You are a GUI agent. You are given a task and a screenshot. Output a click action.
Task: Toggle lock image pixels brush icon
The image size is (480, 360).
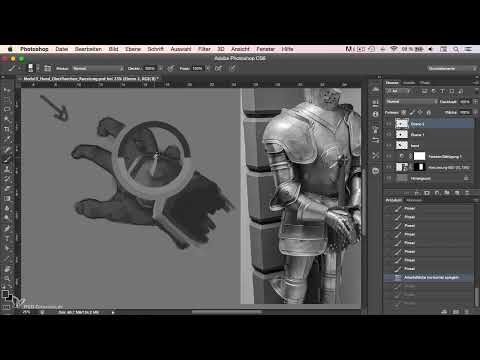coord(412,113)
